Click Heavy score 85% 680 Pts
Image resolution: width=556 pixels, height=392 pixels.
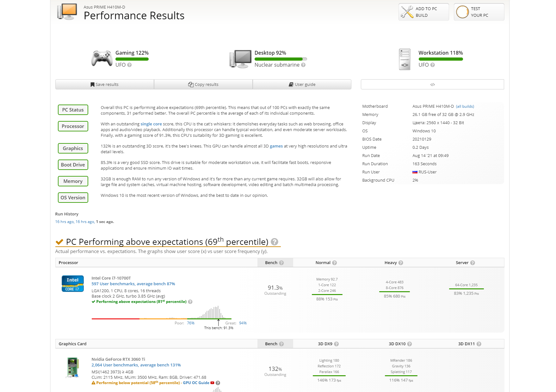pos(394,296)
